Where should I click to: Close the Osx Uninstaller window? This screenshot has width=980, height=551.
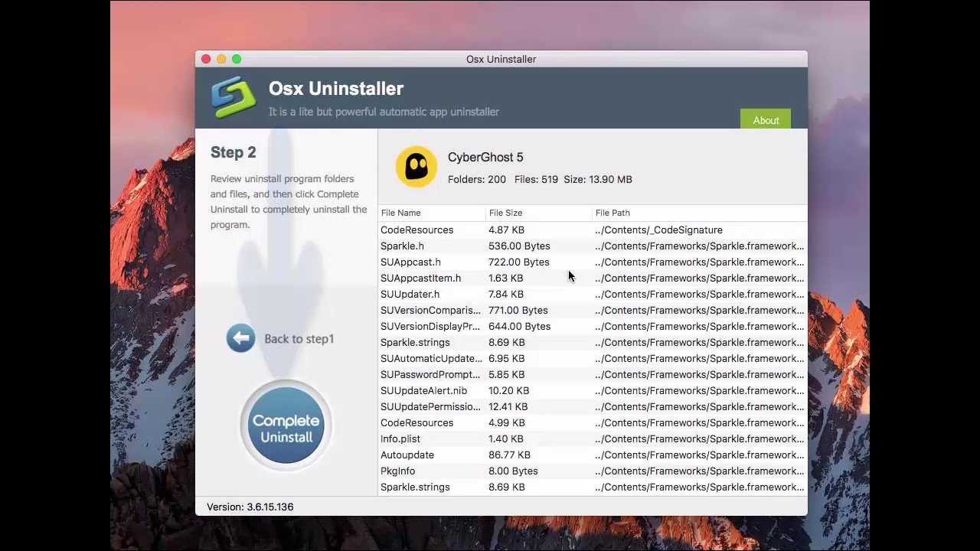click(x=206, y=59)
